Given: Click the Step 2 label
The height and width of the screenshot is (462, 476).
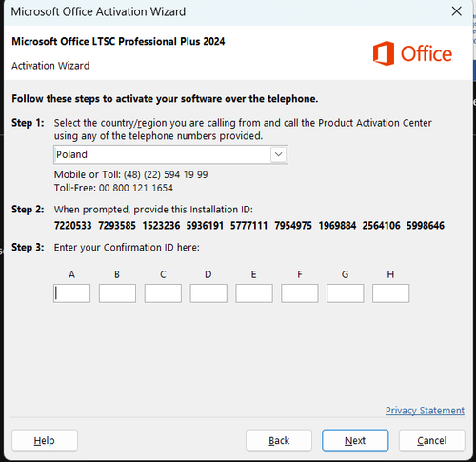Looking at the screenshot, I should tap(28, 210).
